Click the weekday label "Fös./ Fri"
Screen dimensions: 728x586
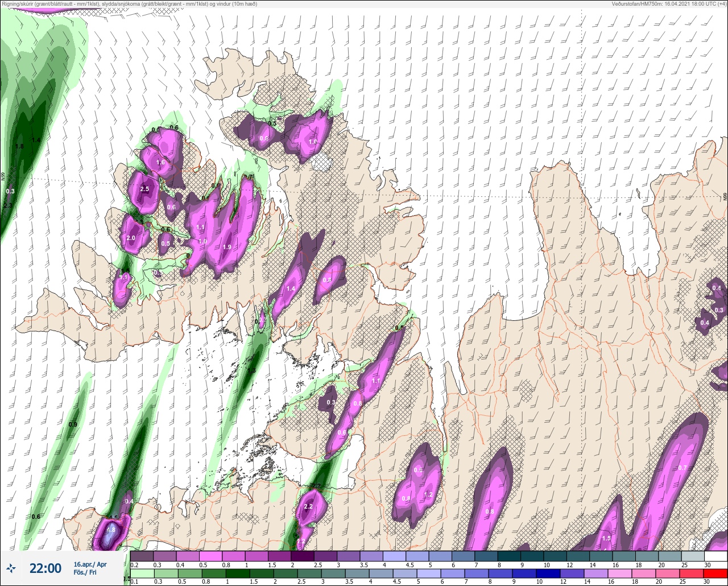tap(85, 572)
